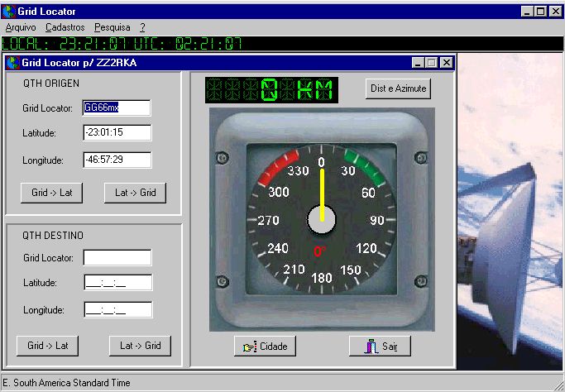Select the origin Grid Locator field GG66mx

pos(117,108)
